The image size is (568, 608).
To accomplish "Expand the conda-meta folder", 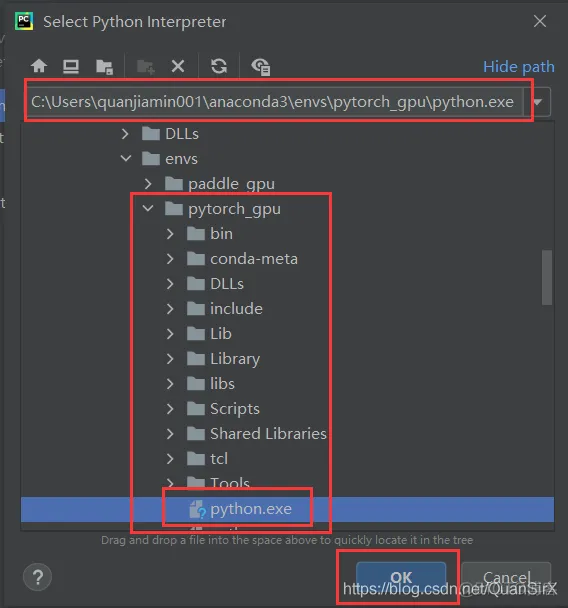I will [170, 259].
